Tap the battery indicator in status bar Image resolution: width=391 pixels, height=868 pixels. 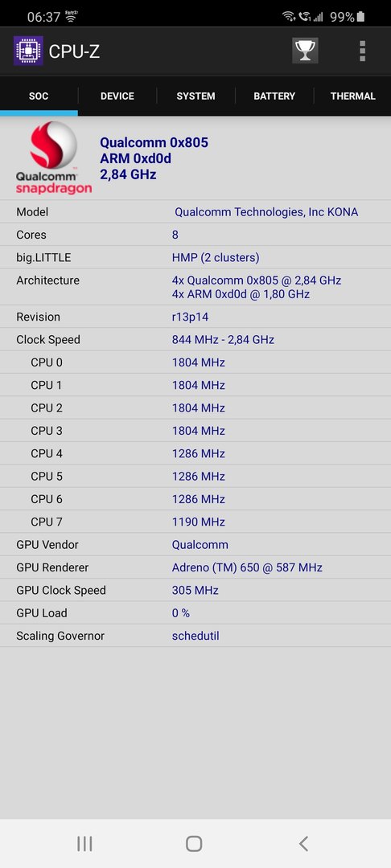coord(361,17)
